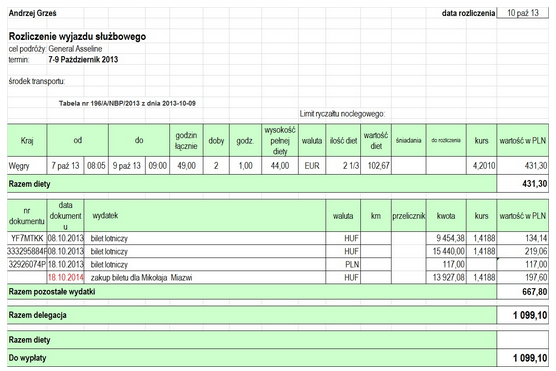Screen dimensions: 556x371
Task: Click the 'przelicznik' header cell
Action: click(x=408, y=216)
